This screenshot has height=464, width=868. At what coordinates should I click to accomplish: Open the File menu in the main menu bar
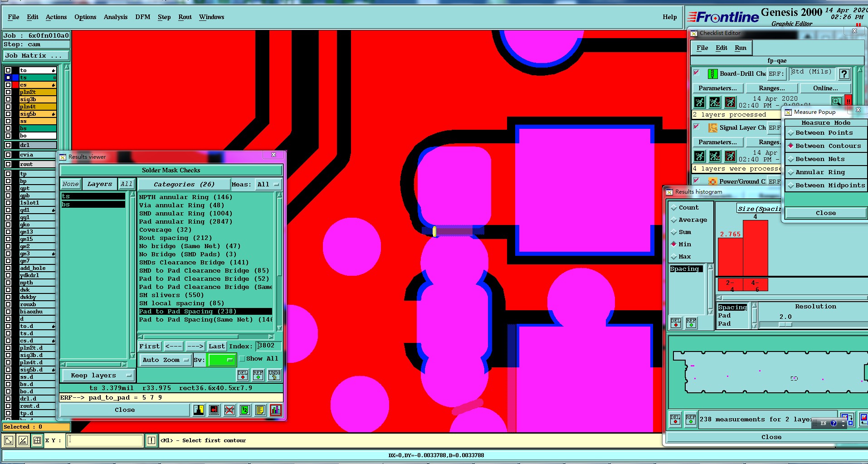14,17
